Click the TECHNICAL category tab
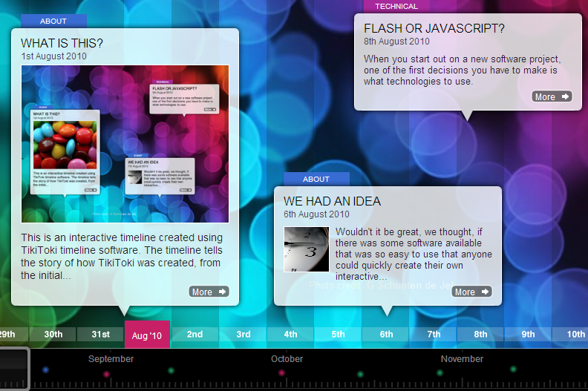Image resolution: width=588 pixels, height=391 pixels. [396, 7]
